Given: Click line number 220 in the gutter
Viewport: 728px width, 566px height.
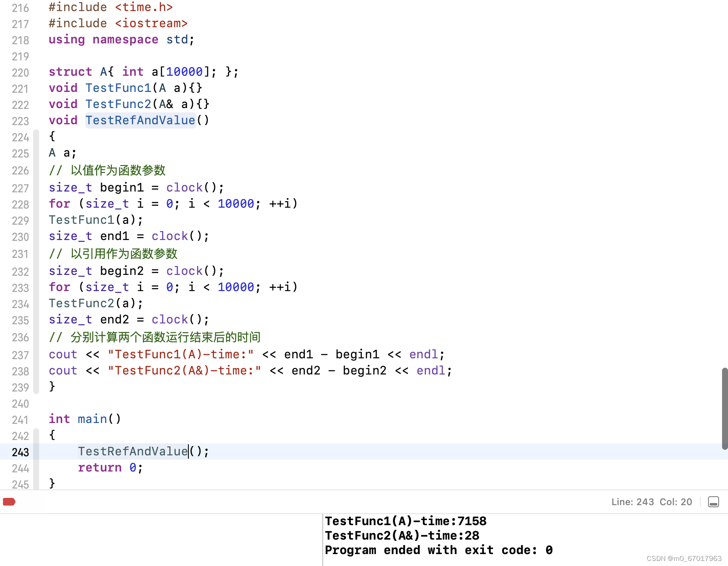Looking at the screenshot, I should [x=20, y=72].
